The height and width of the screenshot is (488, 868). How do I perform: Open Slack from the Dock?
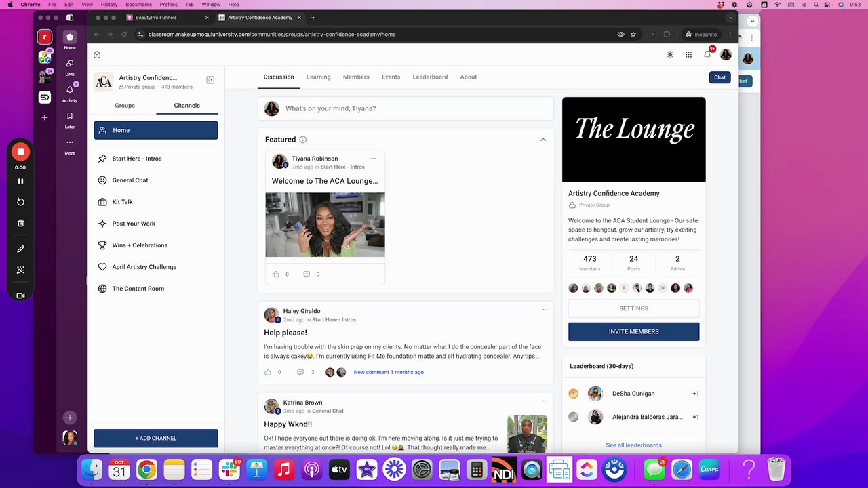point(229,469)
